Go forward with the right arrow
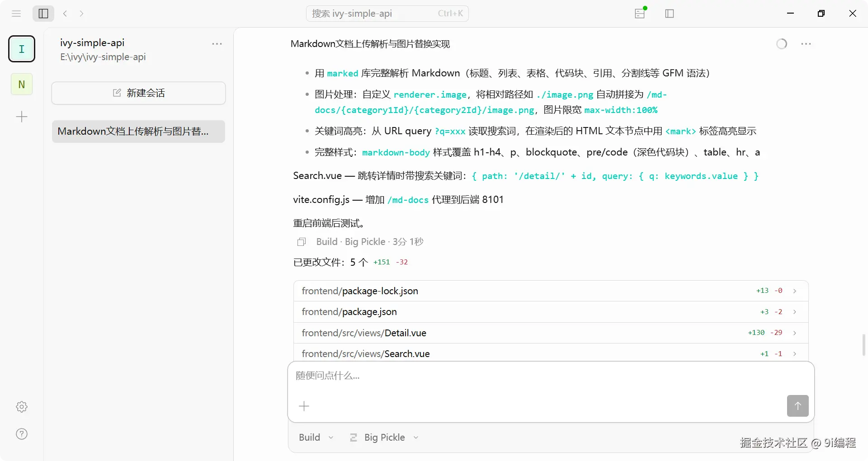 click(81, 14)
